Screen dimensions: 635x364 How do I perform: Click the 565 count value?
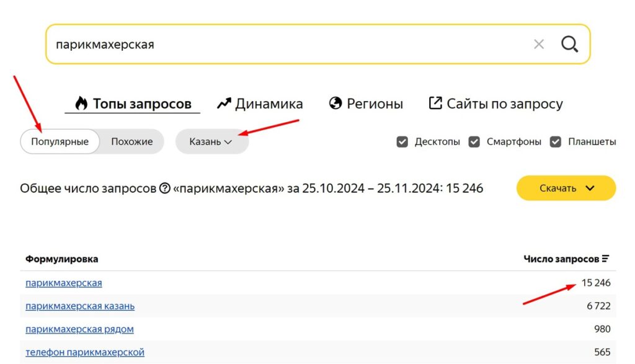point(602,352)
